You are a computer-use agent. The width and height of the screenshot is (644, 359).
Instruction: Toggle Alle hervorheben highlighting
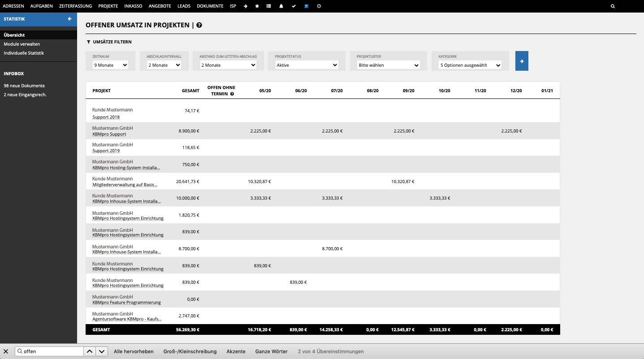(134, 351)
